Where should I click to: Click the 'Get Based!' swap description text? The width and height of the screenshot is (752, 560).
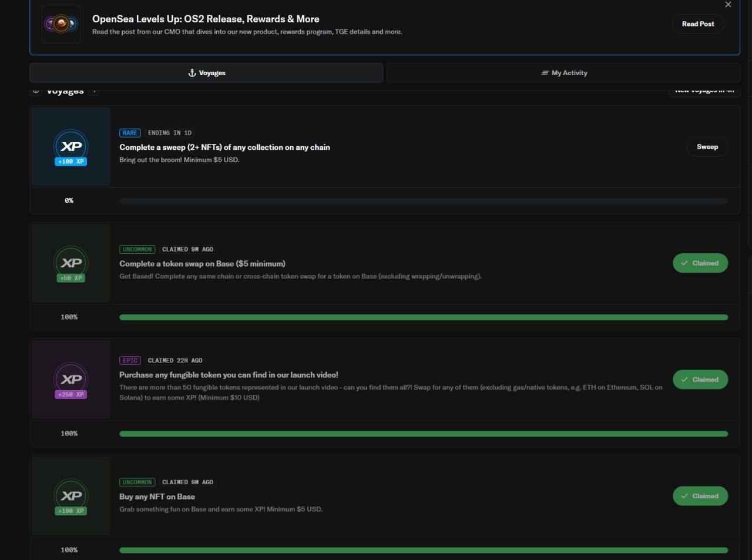[x=300, y=276]
